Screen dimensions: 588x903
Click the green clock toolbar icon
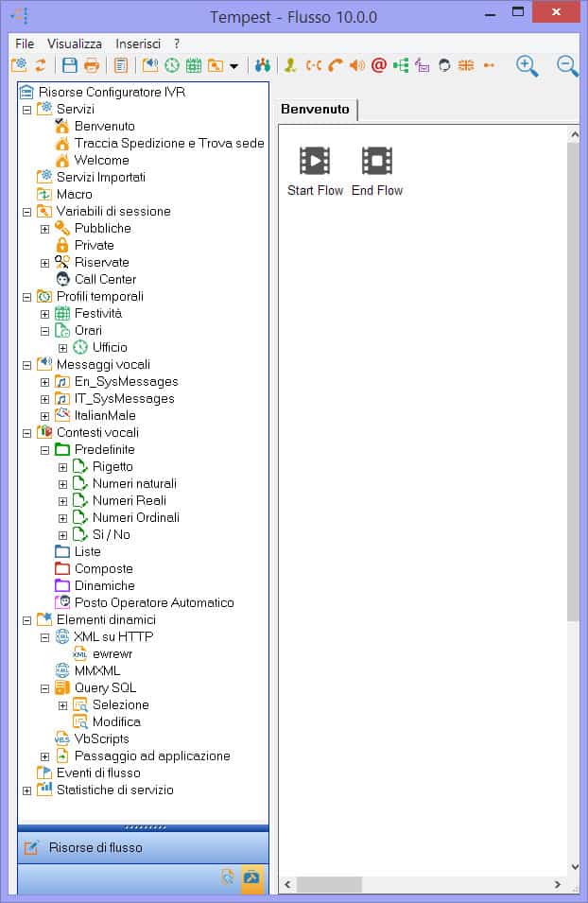click(x=172, y=65)
